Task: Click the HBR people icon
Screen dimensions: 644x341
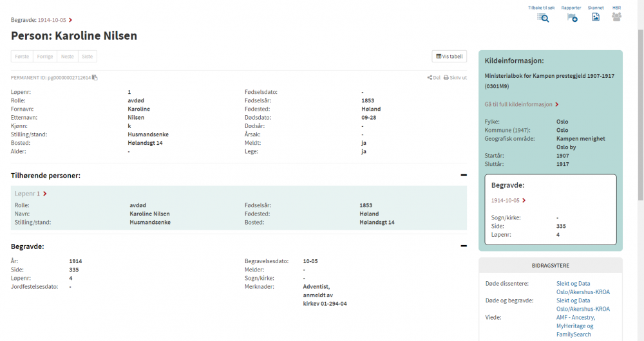Action: (616, 17)
